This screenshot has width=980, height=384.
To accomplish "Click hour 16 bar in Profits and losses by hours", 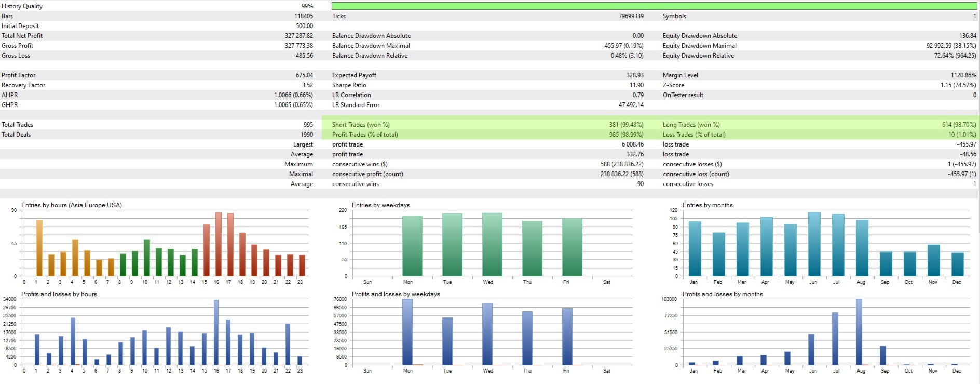I will 216,333.
